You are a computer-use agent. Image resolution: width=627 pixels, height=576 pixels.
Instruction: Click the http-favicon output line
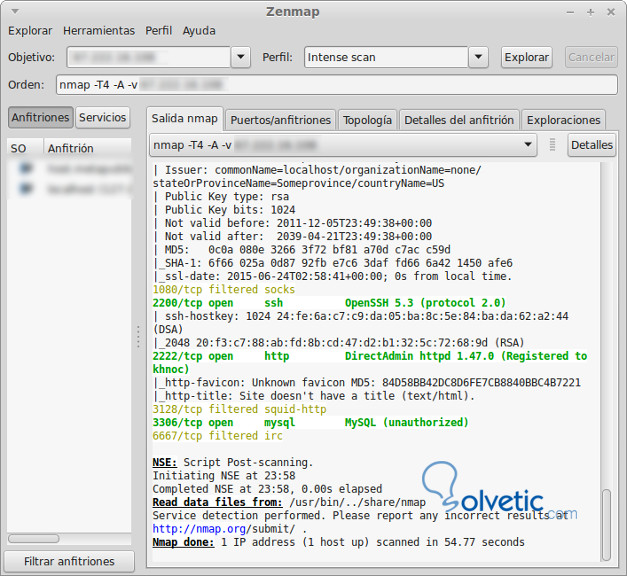point(367,382)
